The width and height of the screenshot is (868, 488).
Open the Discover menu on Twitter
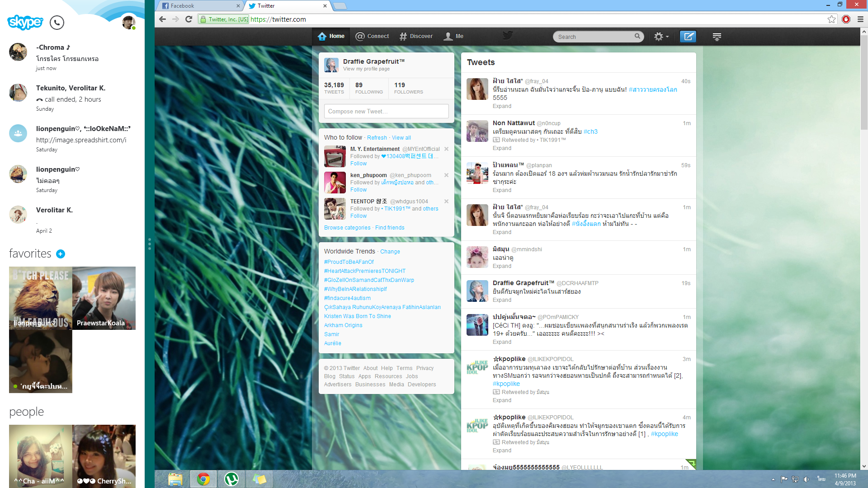pos(416,36)
